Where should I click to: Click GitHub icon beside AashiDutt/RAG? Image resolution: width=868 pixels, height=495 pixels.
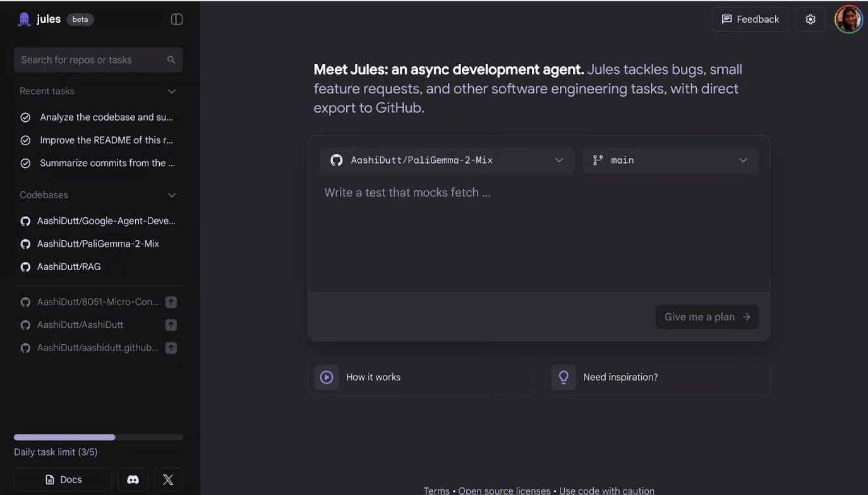click(25, 267)
